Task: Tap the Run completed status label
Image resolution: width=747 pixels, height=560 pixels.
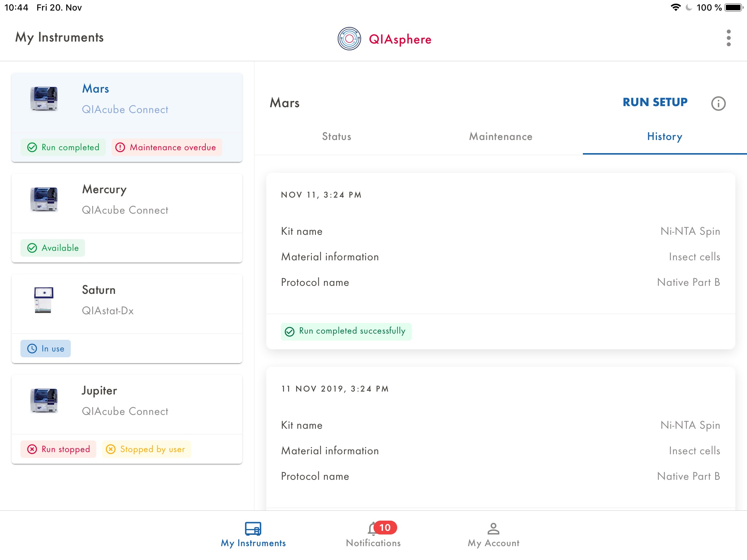Action: click(70, 147)
